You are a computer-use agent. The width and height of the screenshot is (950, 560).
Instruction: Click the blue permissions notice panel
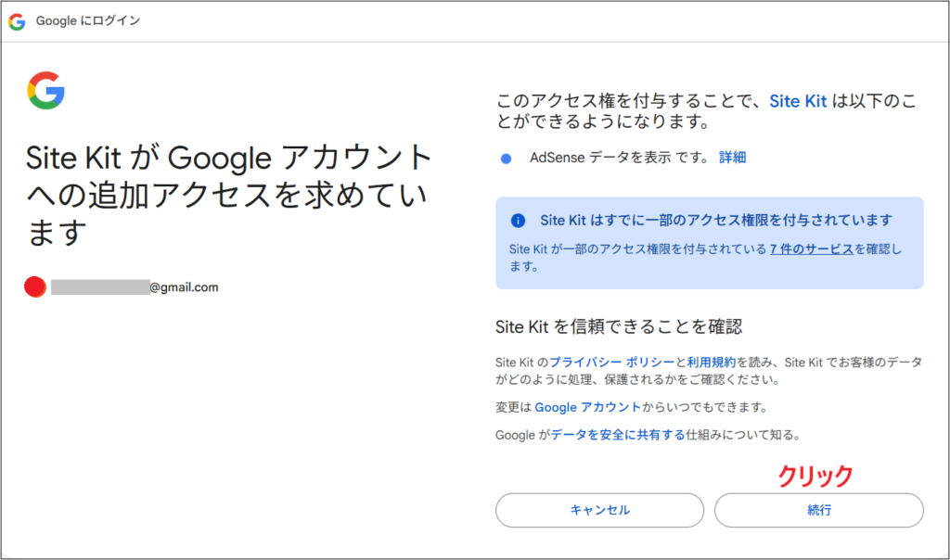[710, 243]
